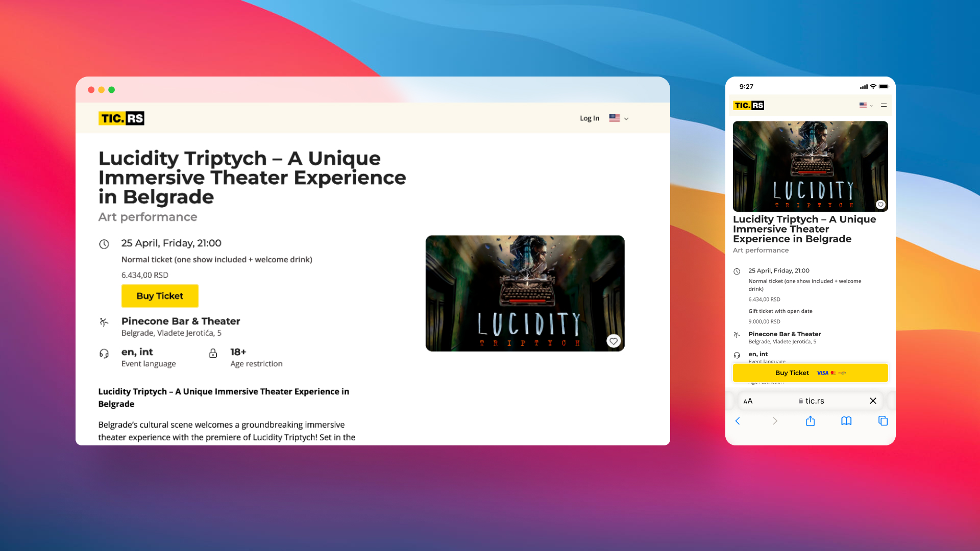The width and height of the screenshot is (980, 551).
Task: Click the desktop Buy Ticket button
Action: tap(160, 296)
